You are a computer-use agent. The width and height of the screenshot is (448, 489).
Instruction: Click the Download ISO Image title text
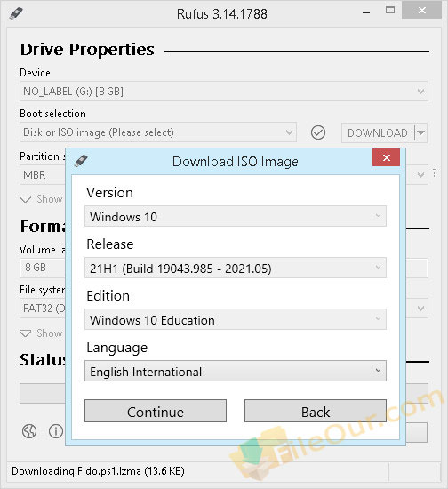235,162
